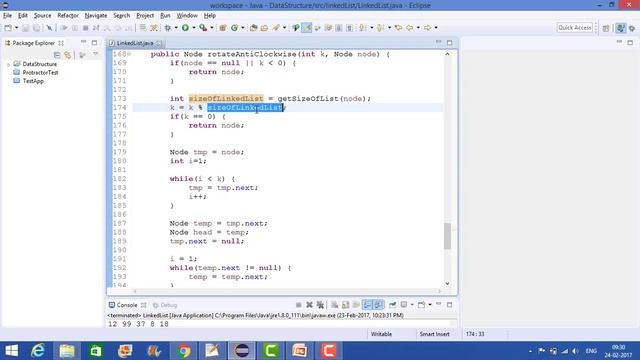The height and width of the screenshot is (360, 640).
Task: Click the New Java Package toolbar icon
Action: [223, 28]
